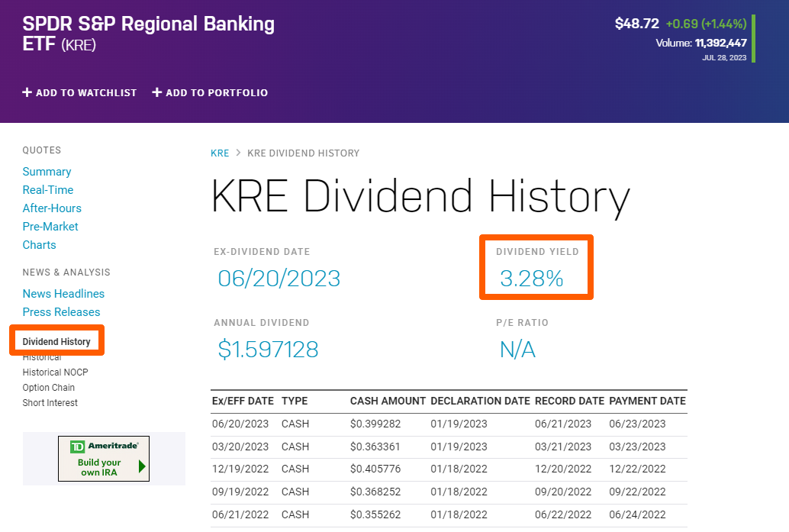Click the plus icon beside Add to Watchlist
Screen dimensions: 789x532
[x=27, y=92]
